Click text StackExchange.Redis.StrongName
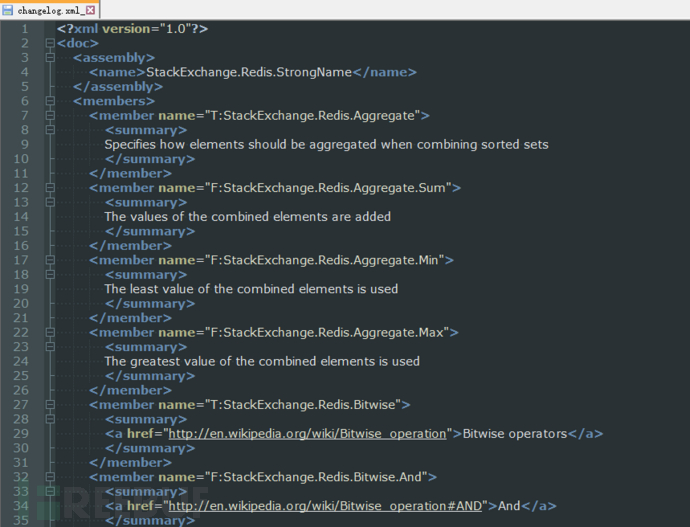This screenshot has height=527, width=690. coord(249,72)
